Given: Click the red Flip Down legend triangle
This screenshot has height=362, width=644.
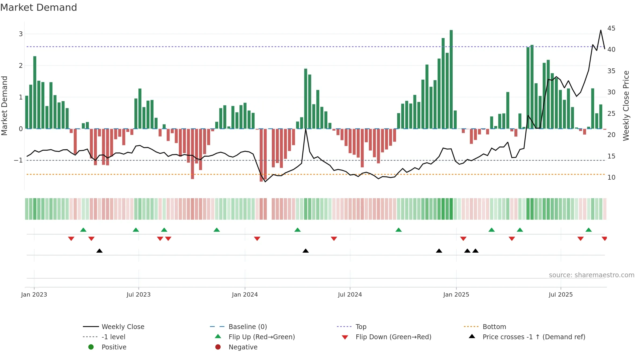Looking at the screenshot, I should pyautogui.click(x=345, y=337).
